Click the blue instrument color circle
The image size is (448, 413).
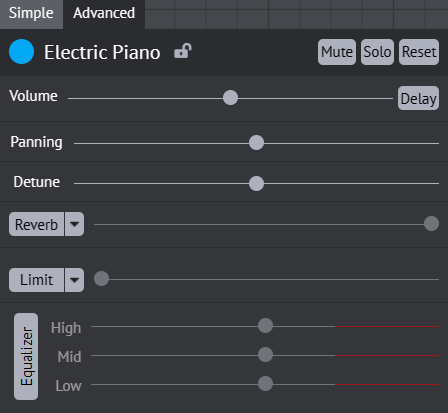point(22,52)
